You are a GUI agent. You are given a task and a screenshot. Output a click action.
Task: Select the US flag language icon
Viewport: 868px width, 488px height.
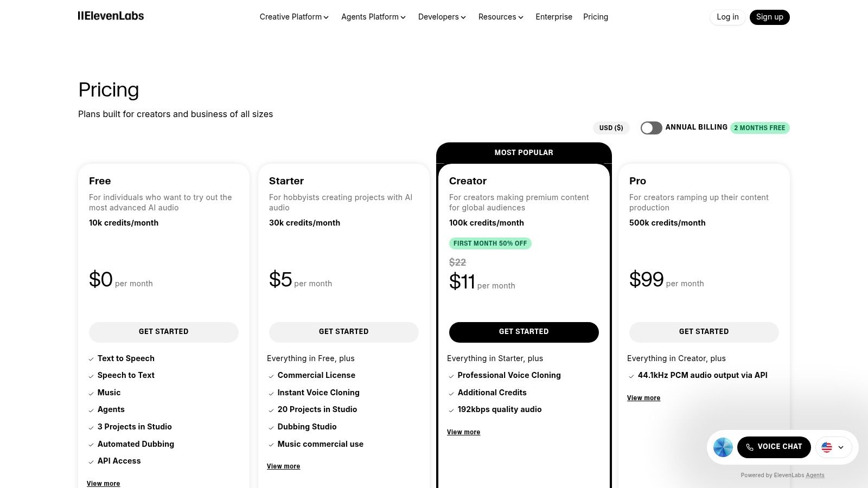[x=827, y=447]
